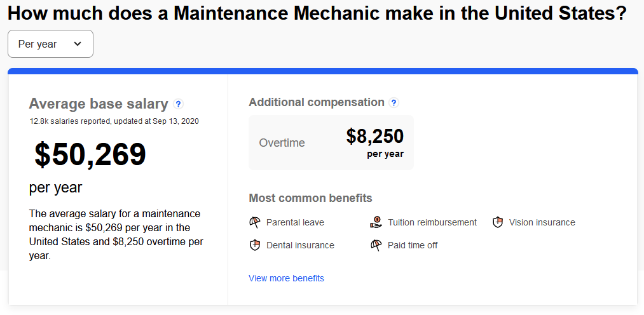644x315 pixels.
Task: Click the Vision insurance shield icon
Action: point(498,222)
